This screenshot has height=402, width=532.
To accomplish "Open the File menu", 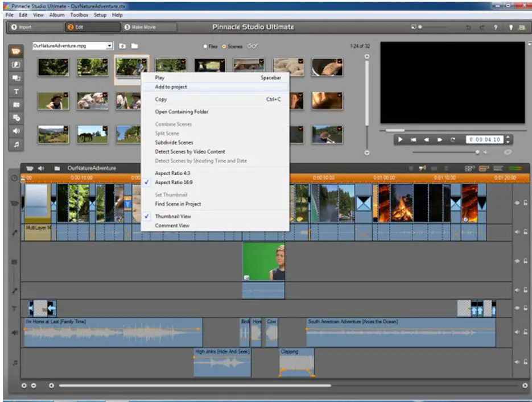I will coord(9,15).
